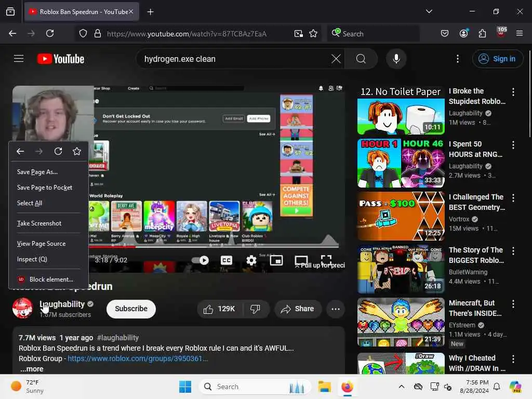Screen dimensions: 532x399
Task: Open the list all tabs dropdown arrow
Action: [x=429, y=11]
